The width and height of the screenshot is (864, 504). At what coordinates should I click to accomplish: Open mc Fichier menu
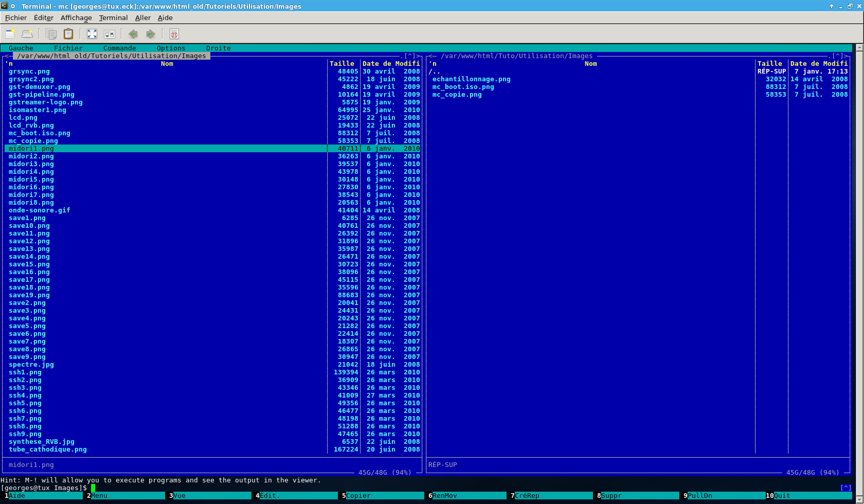tap(68, 48)
